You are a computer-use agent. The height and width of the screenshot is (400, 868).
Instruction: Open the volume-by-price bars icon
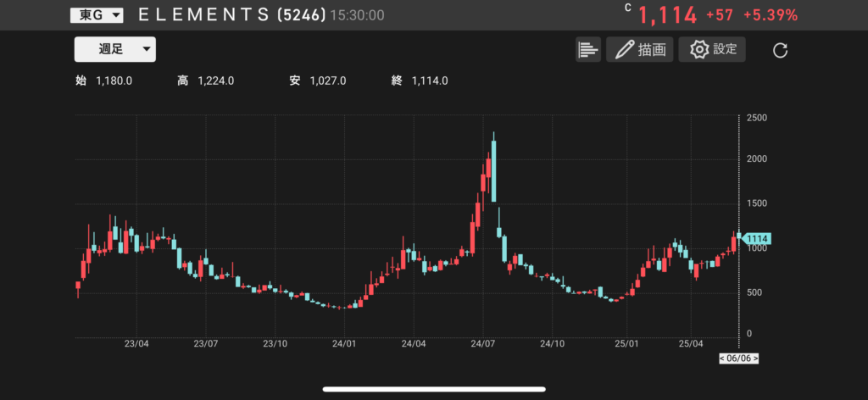point(588,49)
